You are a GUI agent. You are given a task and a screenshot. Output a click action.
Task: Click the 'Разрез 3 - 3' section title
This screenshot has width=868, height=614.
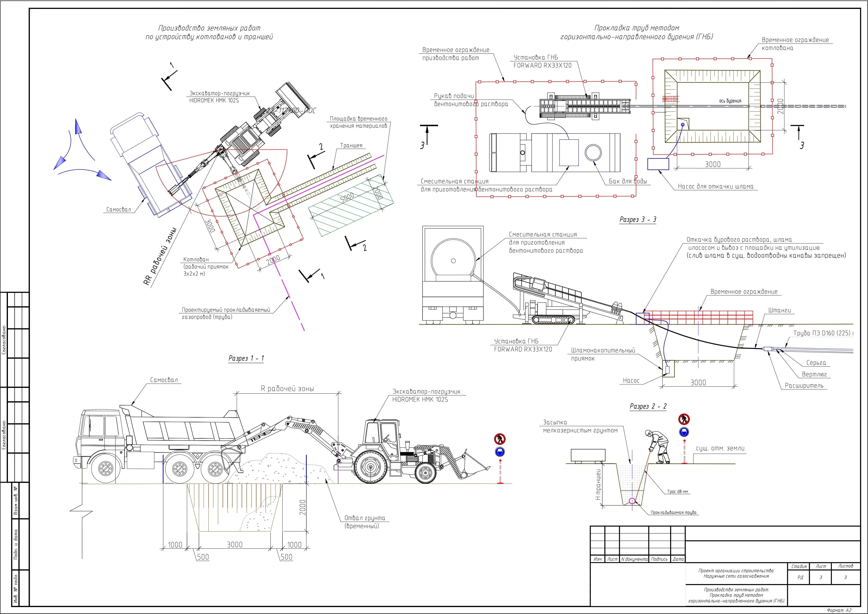click(x=638, y=219)
